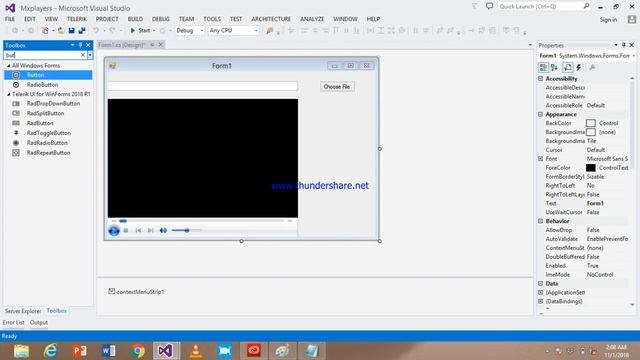Screen dimensions: 640x360
Task: Click the Sign in link
Action: (608, 20)
